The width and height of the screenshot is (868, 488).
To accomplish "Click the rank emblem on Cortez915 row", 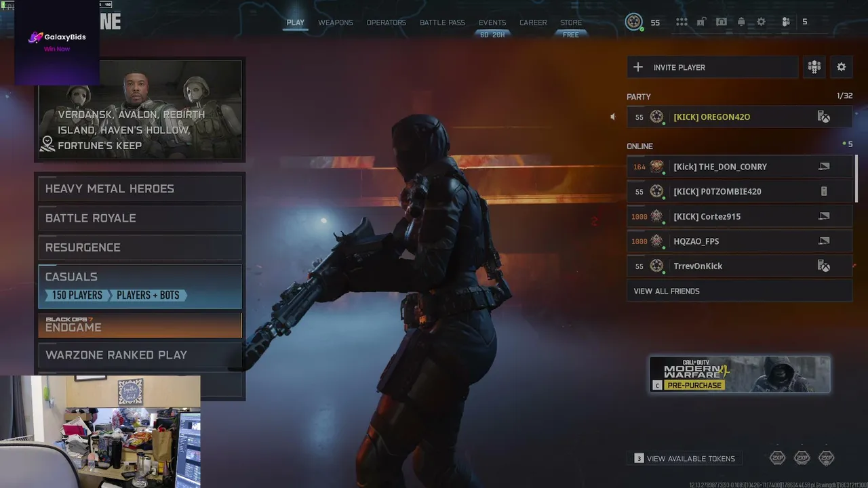I will 656,216.
